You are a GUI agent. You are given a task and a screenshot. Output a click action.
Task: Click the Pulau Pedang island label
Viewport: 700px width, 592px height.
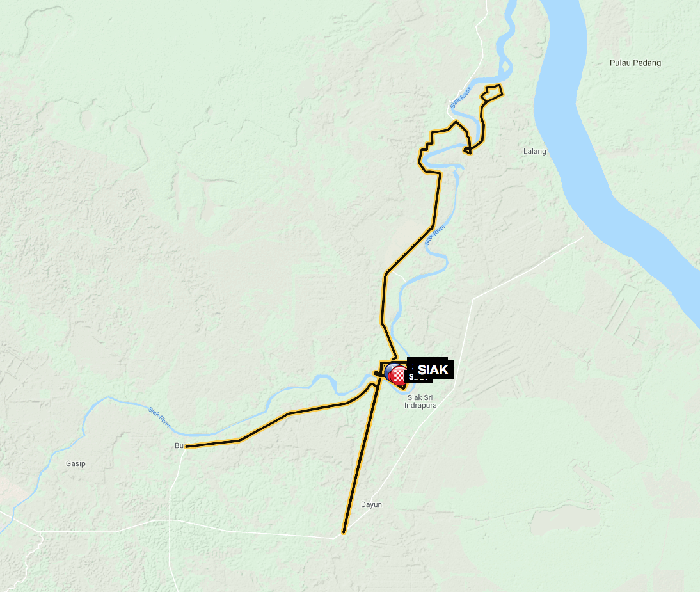point(635,63)
